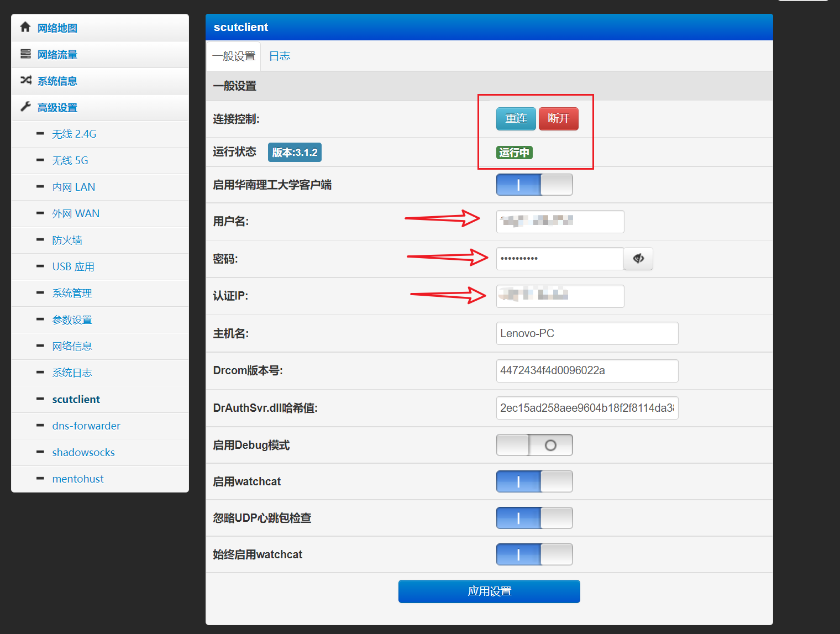840x634 pixels.
Task: Click the network traffic icon in the sidebar
Action: coord(25,54)
